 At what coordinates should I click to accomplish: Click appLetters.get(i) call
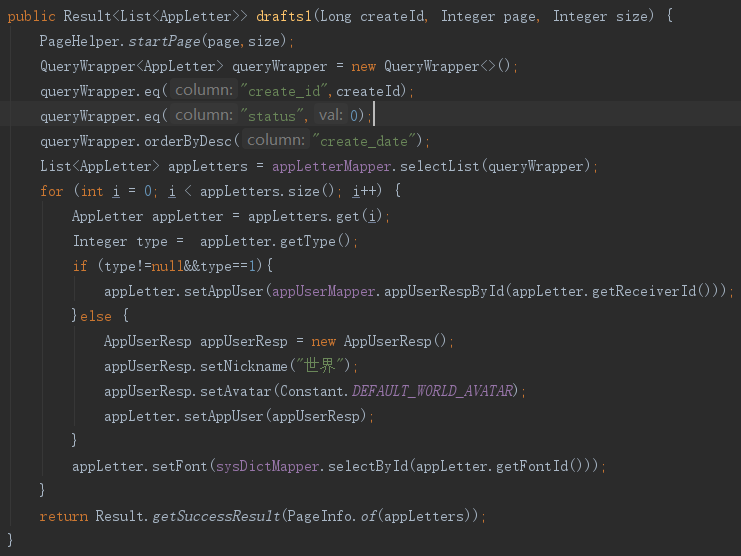click(x=315, y=216)
